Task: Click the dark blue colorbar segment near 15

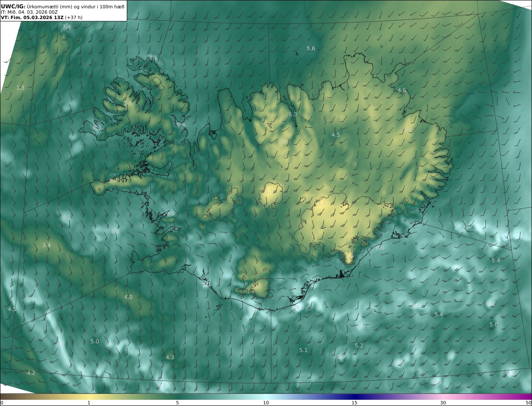Action: tap(355, 396)
